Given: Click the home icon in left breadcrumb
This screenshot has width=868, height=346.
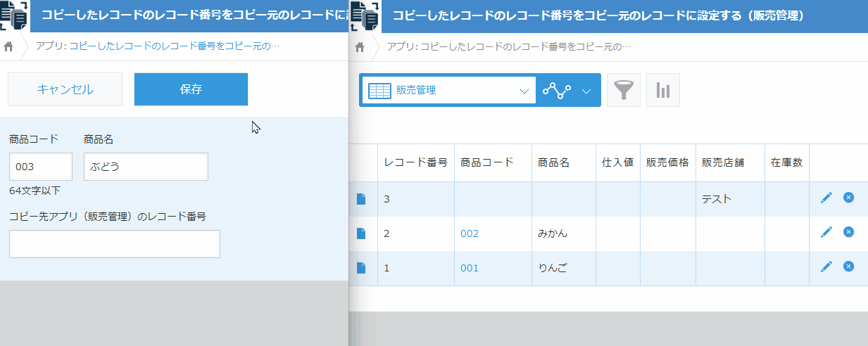Looking at the screenshot, I should [9, 47].
